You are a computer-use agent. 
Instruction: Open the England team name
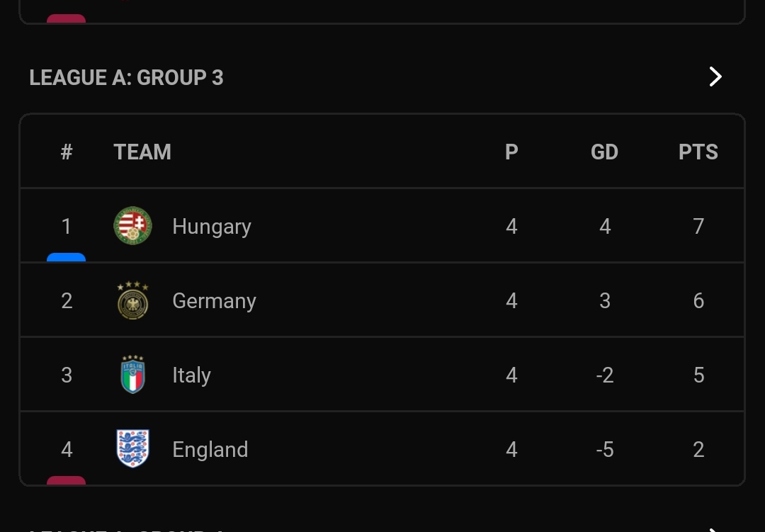click(x=210, y=450)
